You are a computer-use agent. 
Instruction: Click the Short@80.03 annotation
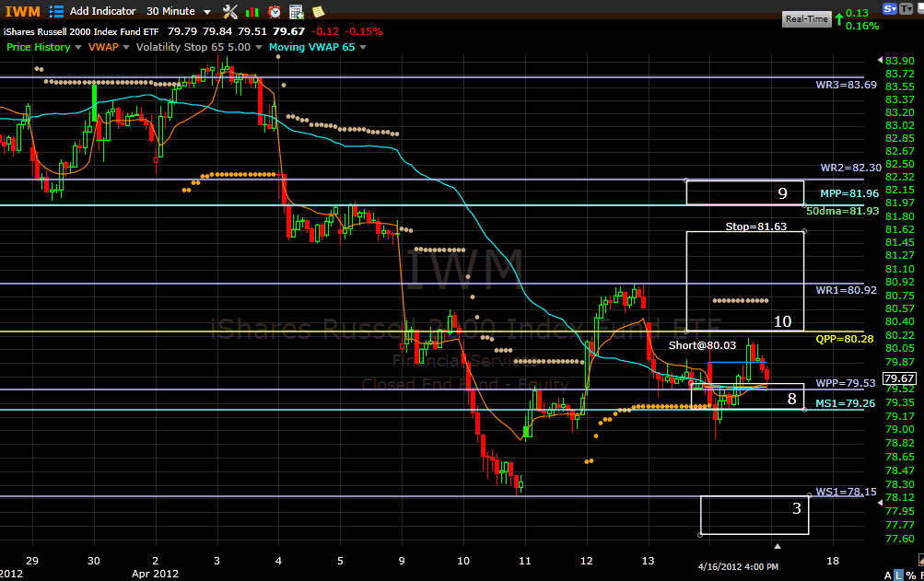pyautogui.click(x=702, y=345)
